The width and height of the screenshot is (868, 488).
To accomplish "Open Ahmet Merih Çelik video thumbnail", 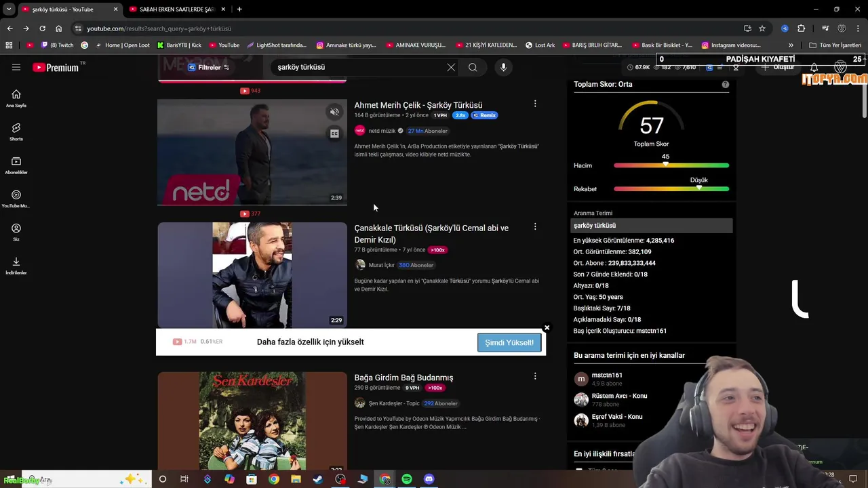I will [252, 152].
